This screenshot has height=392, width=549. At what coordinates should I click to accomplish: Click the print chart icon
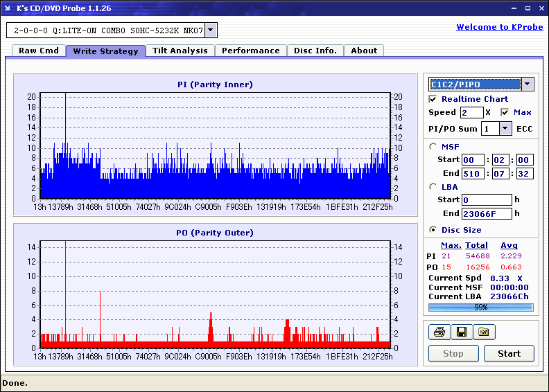(439, 332)
